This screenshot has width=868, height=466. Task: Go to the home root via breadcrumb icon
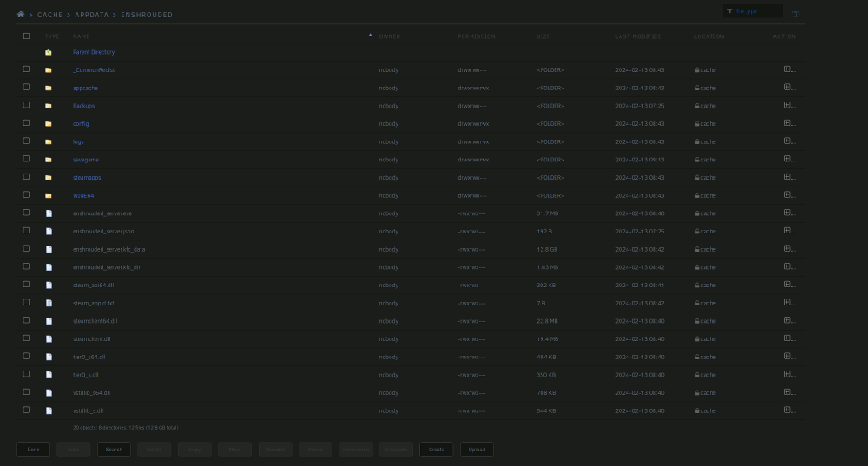point(21,15)
